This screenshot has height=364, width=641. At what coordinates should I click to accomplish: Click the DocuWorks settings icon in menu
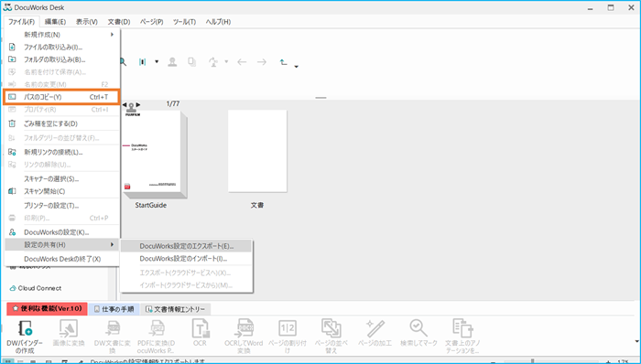pyautogui.click(x=12, y=232)
